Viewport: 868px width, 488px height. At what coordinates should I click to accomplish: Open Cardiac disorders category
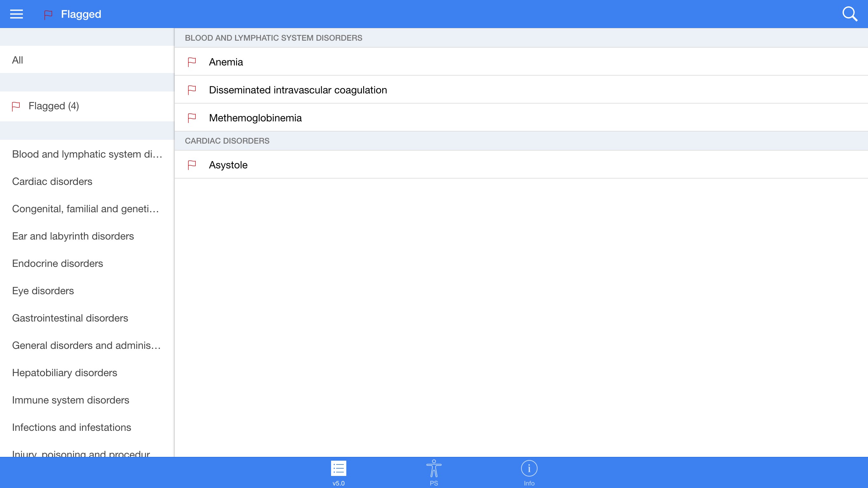pos(52,181)
